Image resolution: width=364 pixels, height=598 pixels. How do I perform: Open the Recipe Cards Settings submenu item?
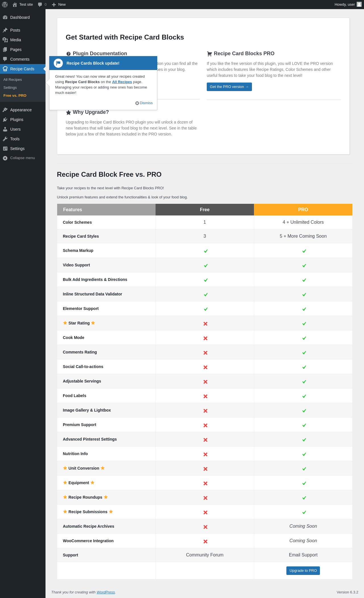pyautogui.click(x=10, y=88)
